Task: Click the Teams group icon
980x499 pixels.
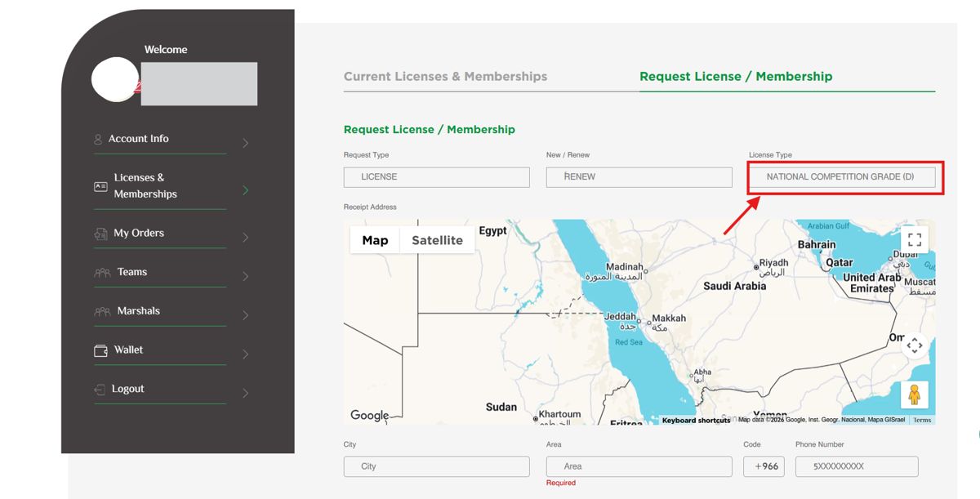Action: tap(102, 273)
